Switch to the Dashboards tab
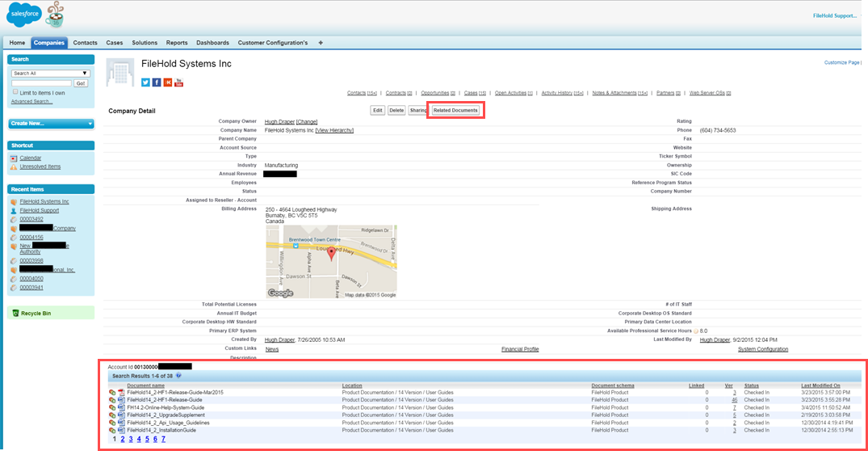Screen dimensions: 868x451 [x=212, y=43]
